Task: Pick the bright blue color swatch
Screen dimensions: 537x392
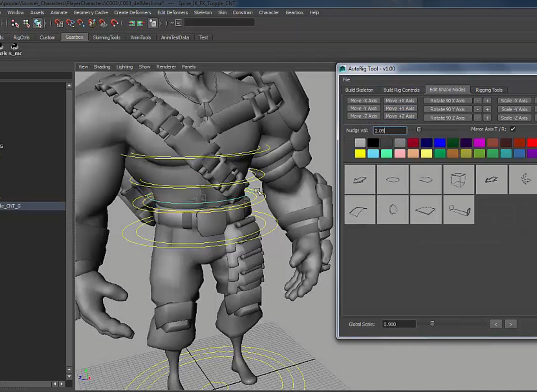Action: (x=439, y=143)
